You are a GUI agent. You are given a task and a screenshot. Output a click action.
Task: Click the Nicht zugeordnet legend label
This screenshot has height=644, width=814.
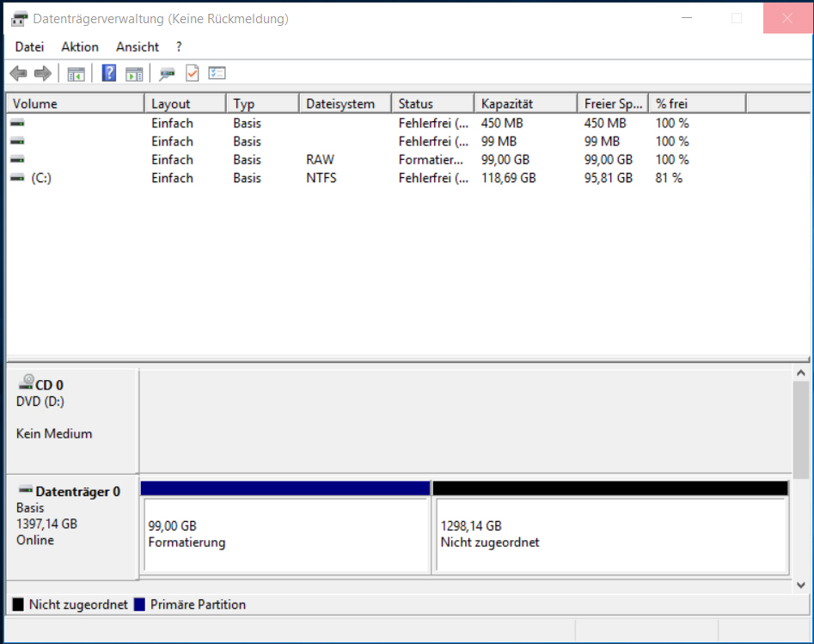point(78,604)
